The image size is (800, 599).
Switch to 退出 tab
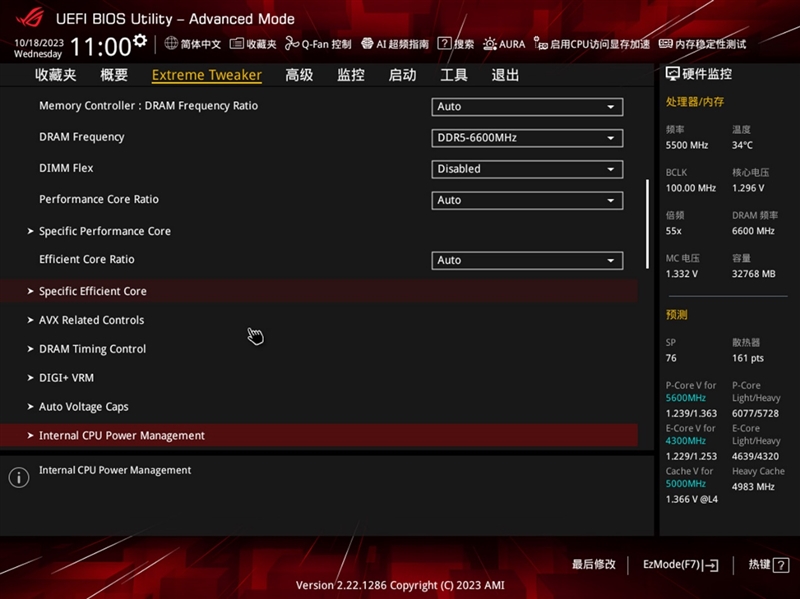[x=505, y=75]
